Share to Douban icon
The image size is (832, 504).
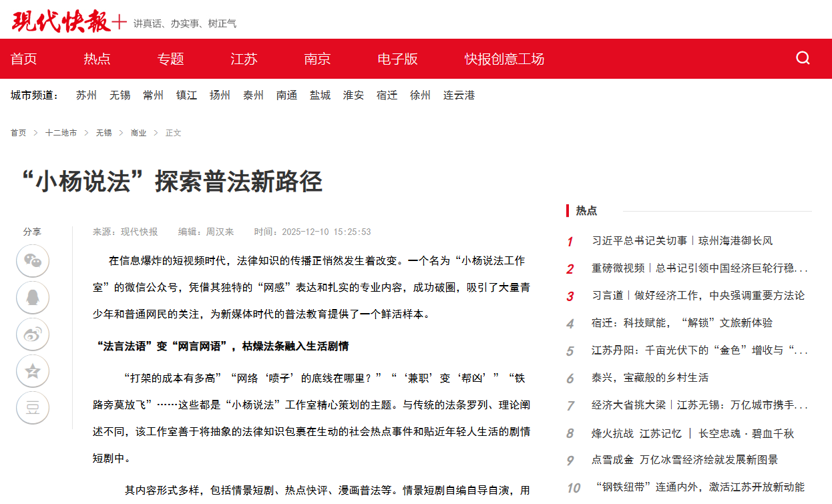[x=33, y=408]
